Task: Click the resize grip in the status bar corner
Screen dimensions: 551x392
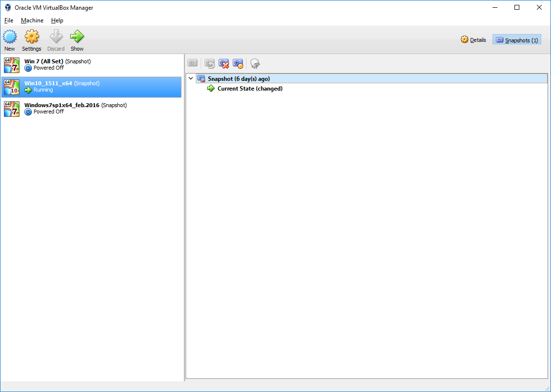Action: pyautogui.click(x=547, y=388)
